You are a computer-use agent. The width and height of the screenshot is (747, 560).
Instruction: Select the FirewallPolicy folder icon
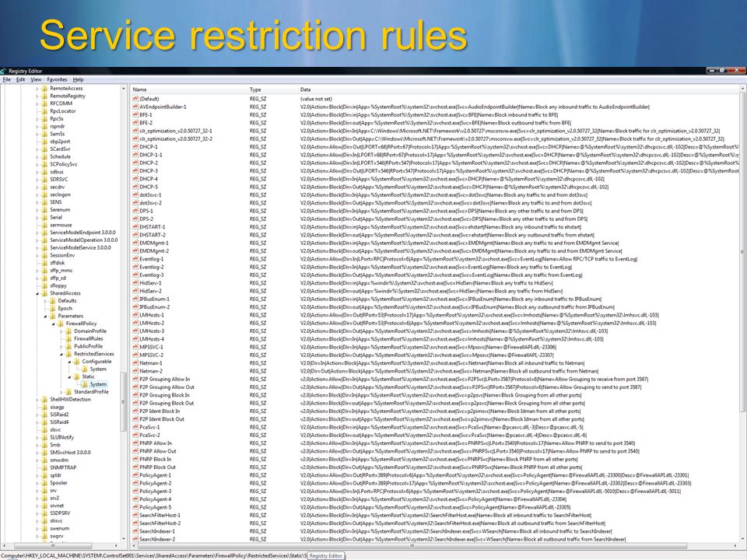(x=61, y=324)
